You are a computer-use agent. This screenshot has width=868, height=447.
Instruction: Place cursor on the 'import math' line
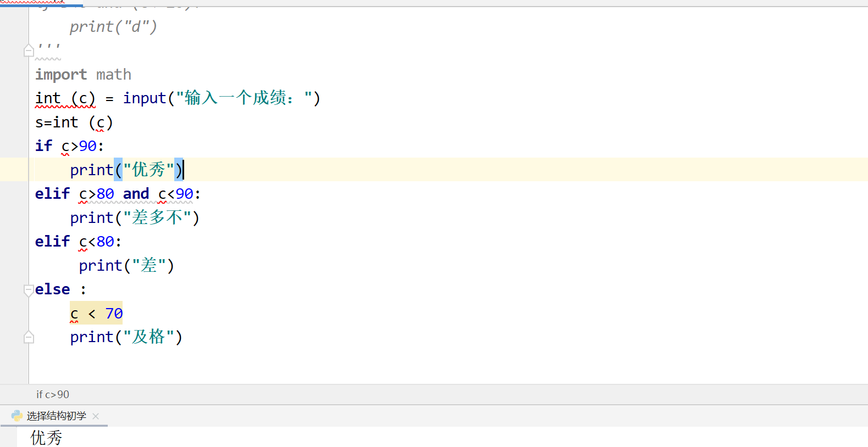[x=83, y=75]
